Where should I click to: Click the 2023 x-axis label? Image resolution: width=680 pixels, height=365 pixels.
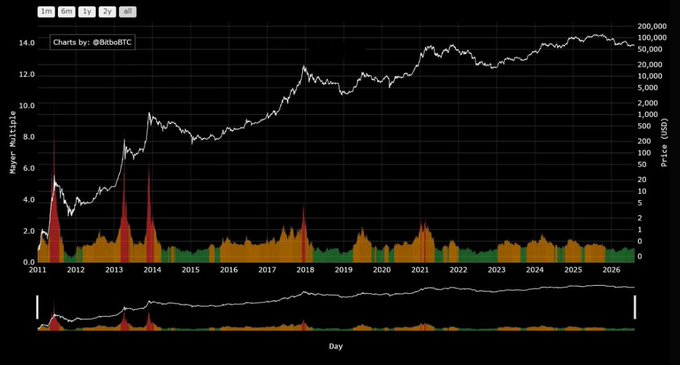coord(497,270)
